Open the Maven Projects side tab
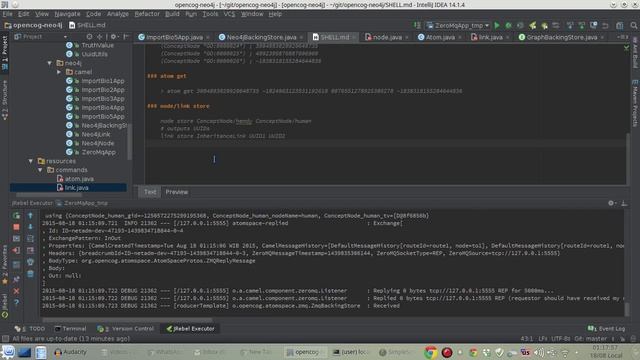Screen dimensions: 640x360 tap(636, 103)
